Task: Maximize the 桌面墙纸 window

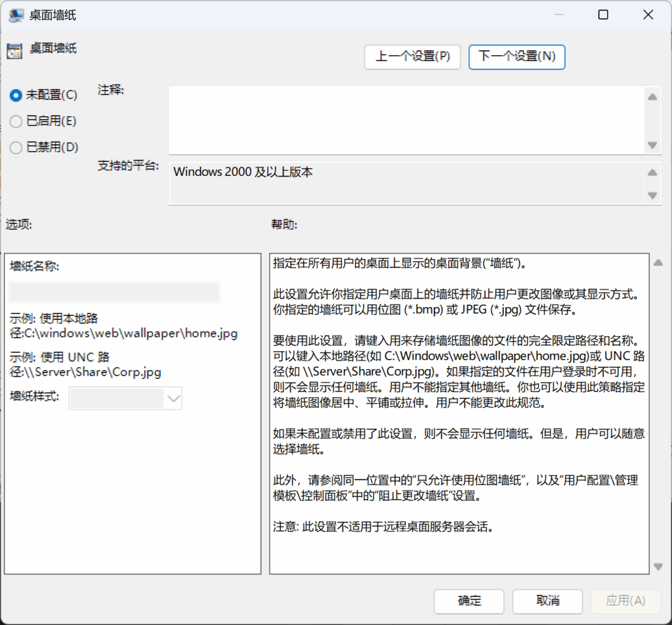Action: (603, 15)
